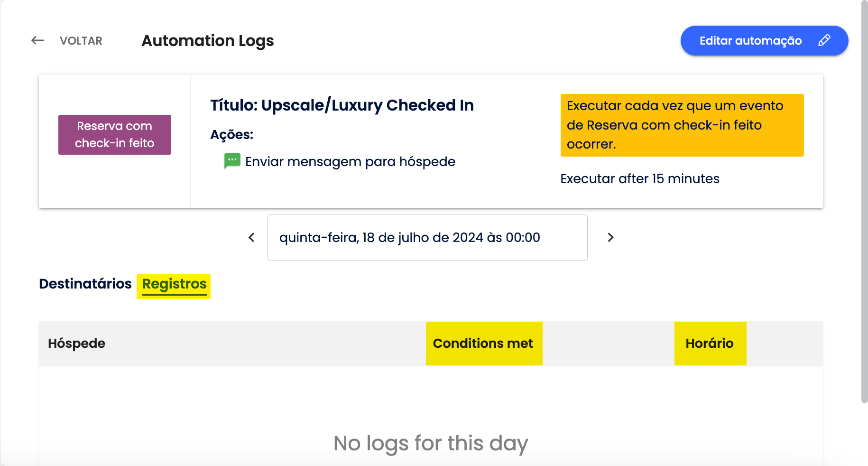The height and width of the screenshot is (466, 868).
Task: Click the Executar after 15 minutes text
Action: [639, 179]
